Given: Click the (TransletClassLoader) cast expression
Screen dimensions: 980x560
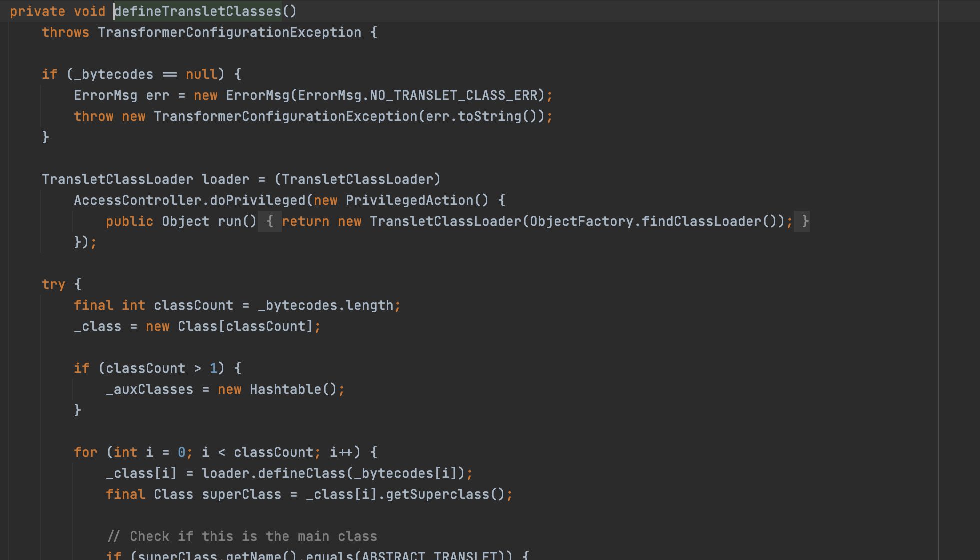Looking at the screenshot, I should 358,179.
